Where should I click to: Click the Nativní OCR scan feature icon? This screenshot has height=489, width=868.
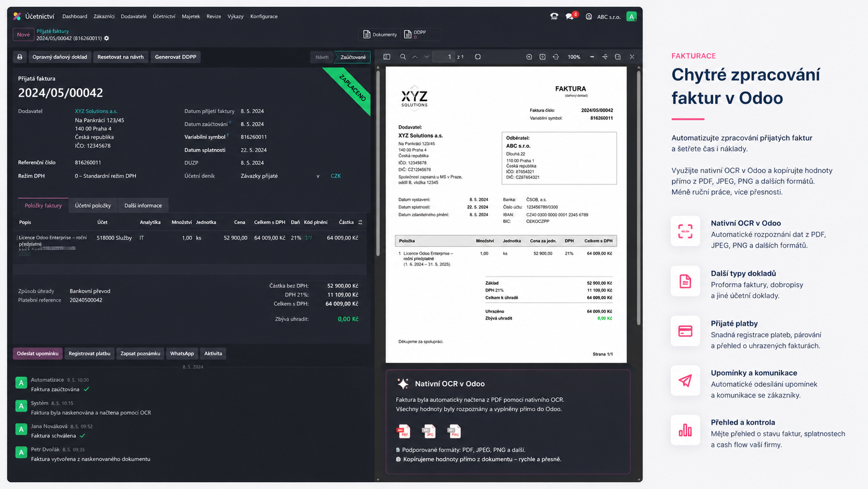click(x=685, y=231)
